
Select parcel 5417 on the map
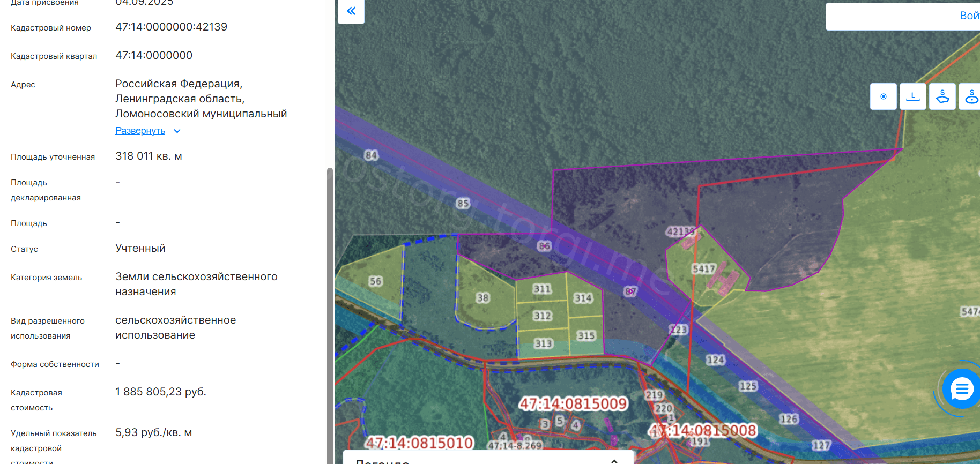pos(703,269)
